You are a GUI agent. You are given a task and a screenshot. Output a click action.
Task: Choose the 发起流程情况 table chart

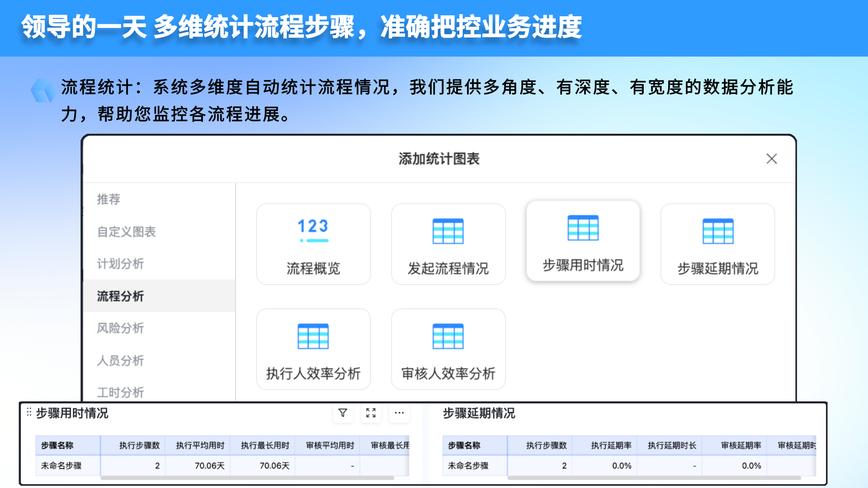(x=448, y=244)
